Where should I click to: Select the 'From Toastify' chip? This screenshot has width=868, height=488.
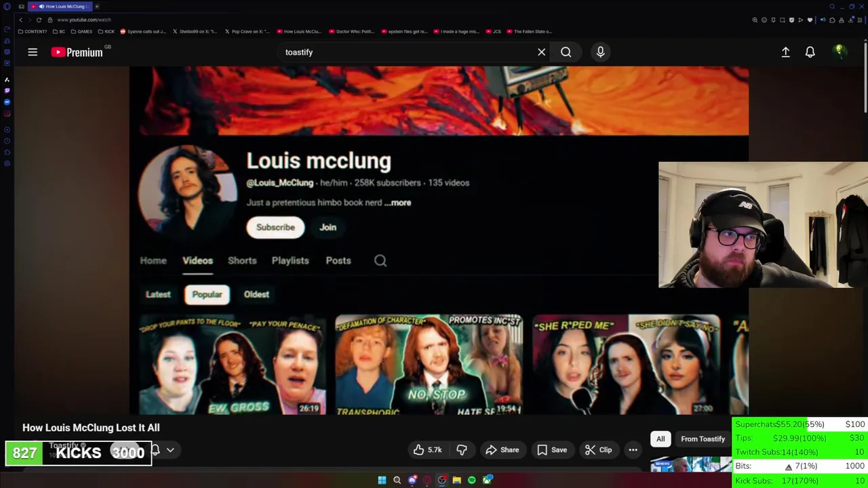coord(703,439)
